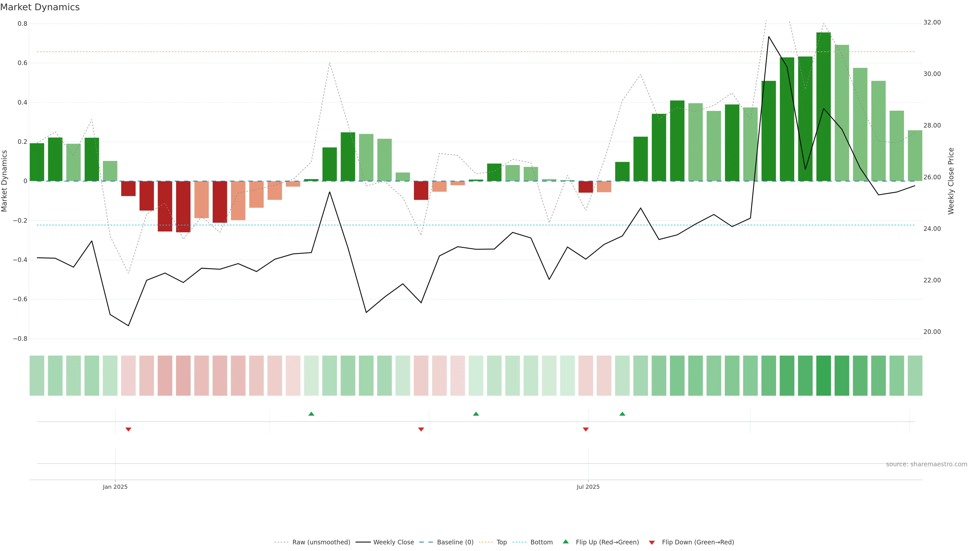Click the last green flip-up triangle marker

pyautogui.click(x=622, y=414)
